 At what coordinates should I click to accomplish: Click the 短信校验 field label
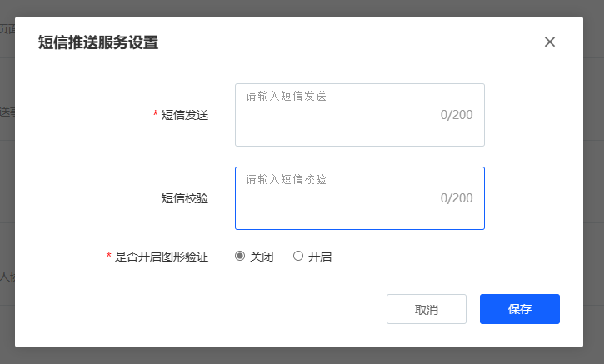(184, 198)
